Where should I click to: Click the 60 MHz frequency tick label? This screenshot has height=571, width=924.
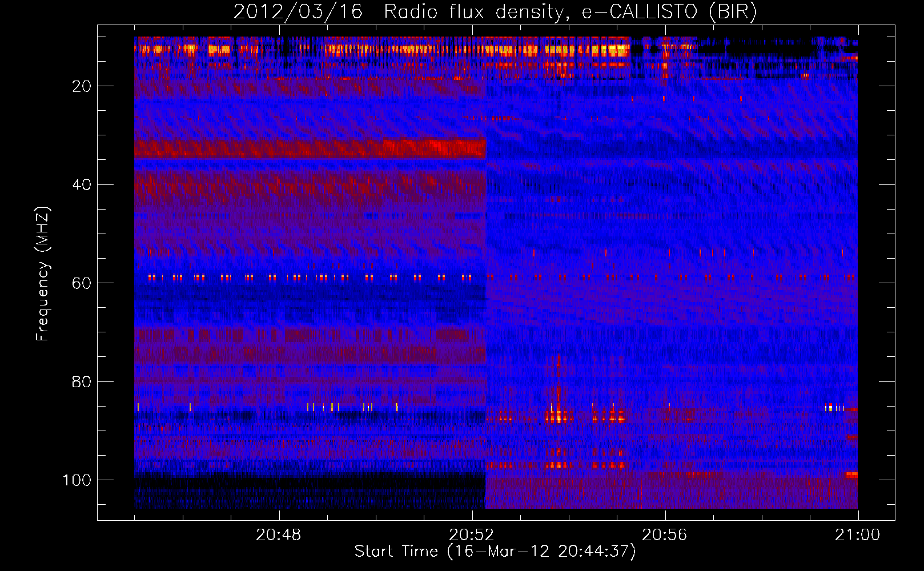coord(82,283)
